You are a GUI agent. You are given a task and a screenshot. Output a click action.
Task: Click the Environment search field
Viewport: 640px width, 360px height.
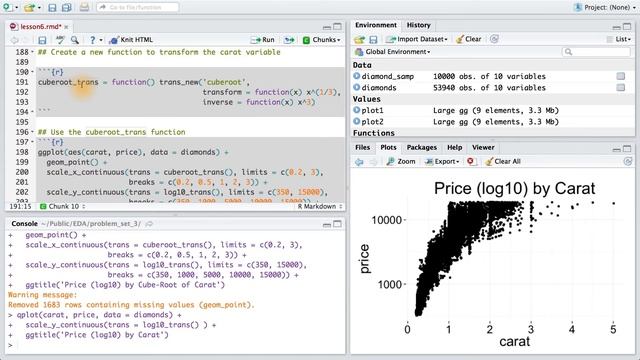pos(596,52)
